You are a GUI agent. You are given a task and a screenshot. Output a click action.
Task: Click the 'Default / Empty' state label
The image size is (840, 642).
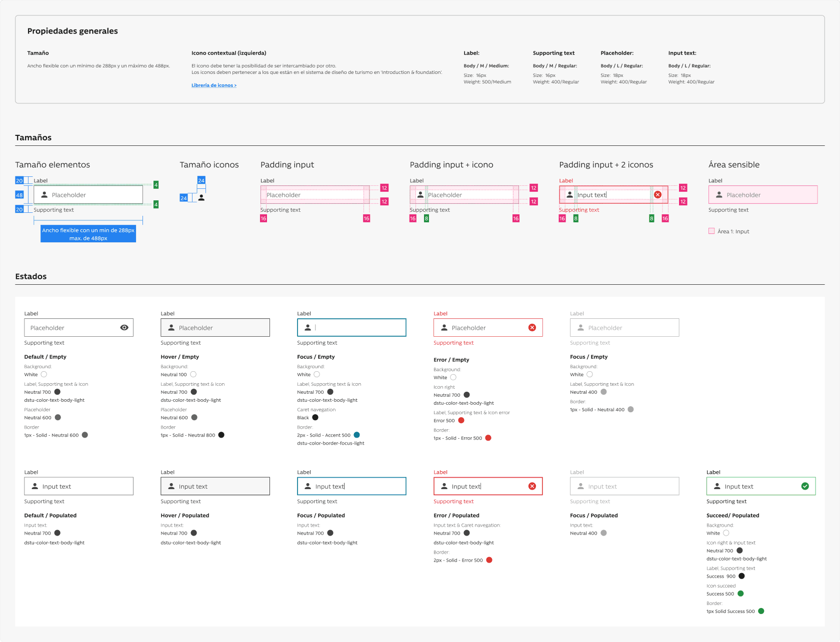(x=45, y=357)
